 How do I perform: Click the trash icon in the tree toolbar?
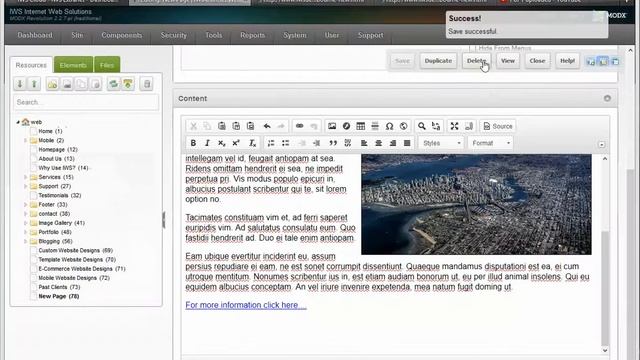click(x=147, y=84)
